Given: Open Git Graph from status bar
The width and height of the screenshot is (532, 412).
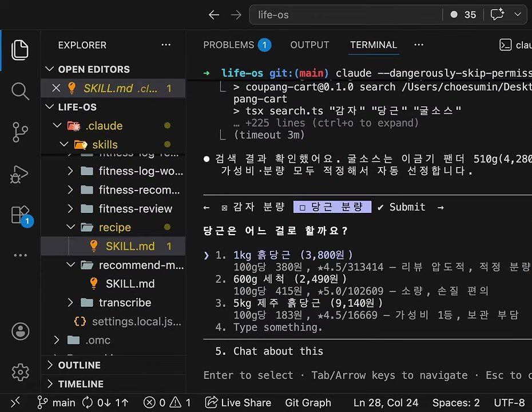Looking at the screenshot, I should pyautogui.click(x=308, y=403).
